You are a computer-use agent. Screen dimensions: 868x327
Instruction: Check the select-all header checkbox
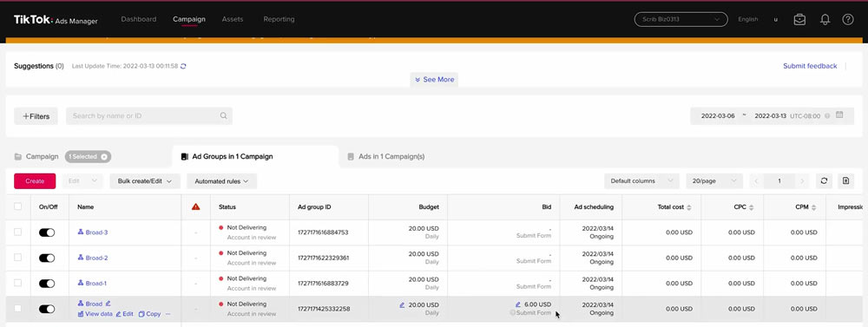(17, 206)
